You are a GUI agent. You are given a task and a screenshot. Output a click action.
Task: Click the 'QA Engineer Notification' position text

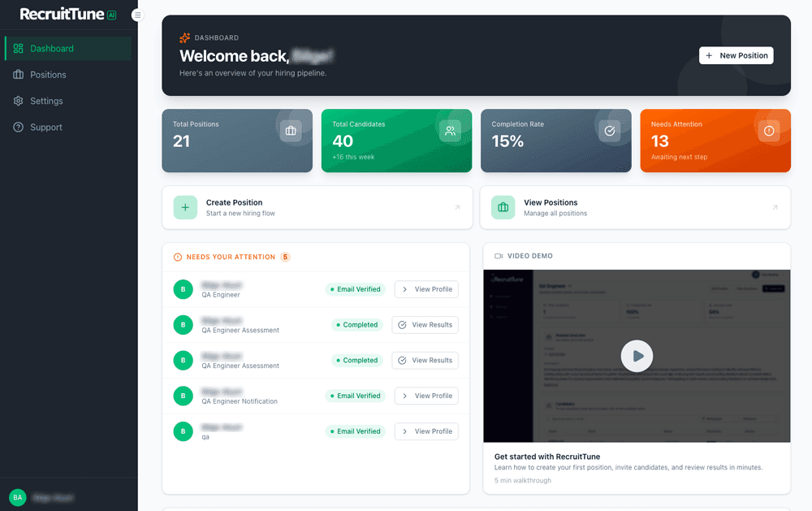pyautogui.click(x=240, y=401)
